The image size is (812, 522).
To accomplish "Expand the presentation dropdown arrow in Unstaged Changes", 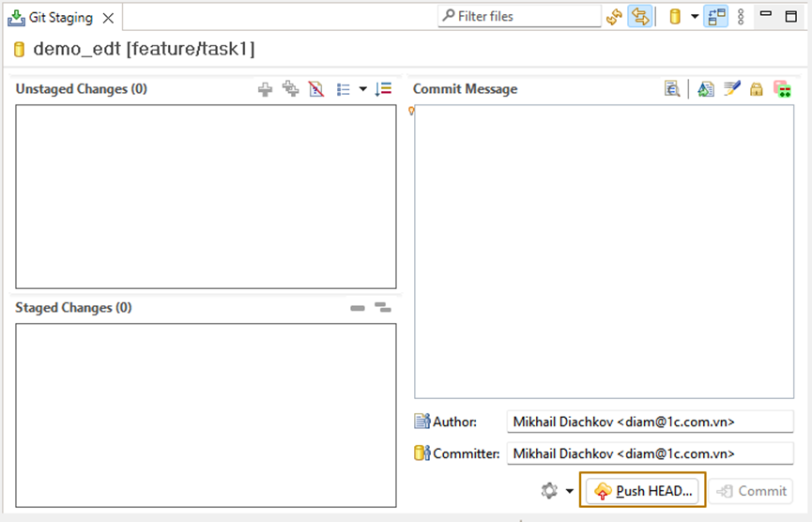I will click(x=362, y=89).
